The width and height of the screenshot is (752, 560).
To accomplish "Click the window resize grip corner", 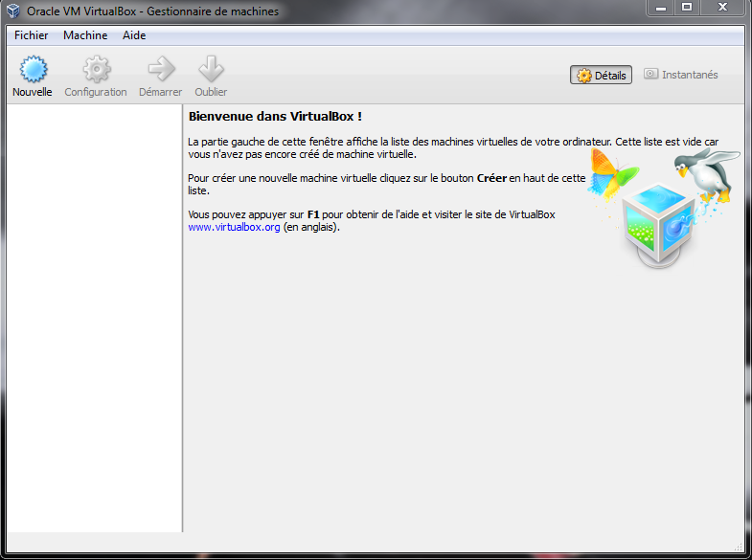I will click(739, 547).
